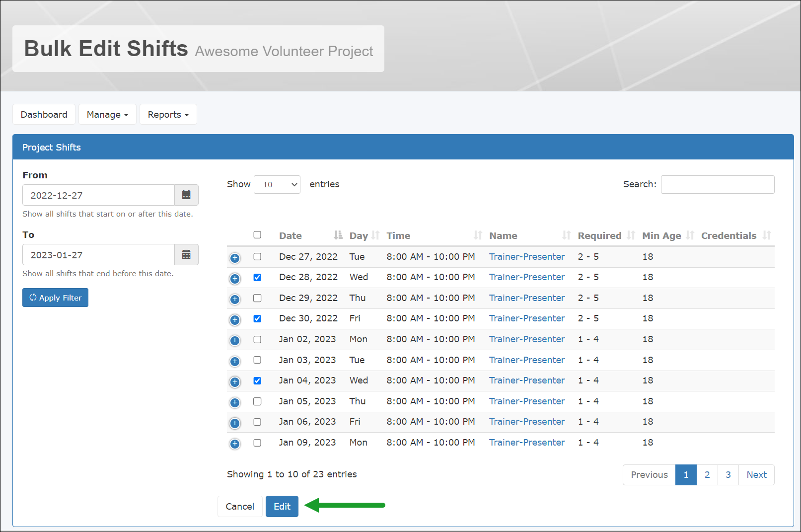The image size is (801, 532).
Task: Go to page 2 of shifts
Action: (707, 475)
